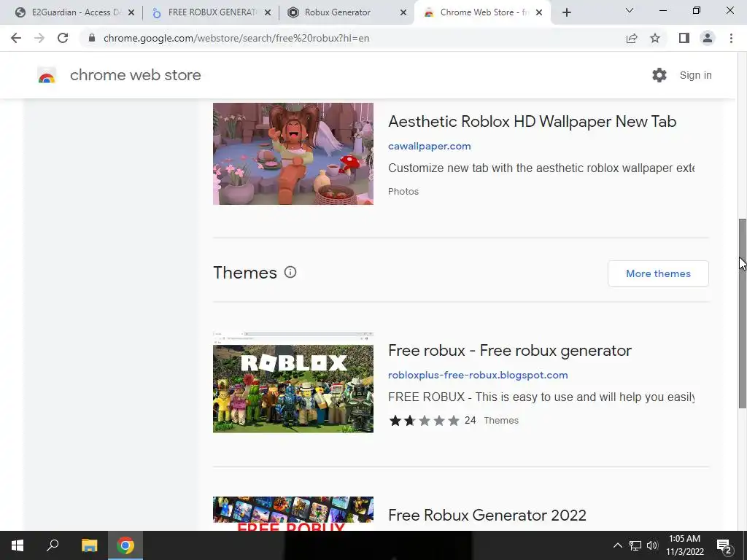Open the Aesthetic Roblox HD Wallpaper thumbnail
747x560 pixels.
click(293, 154)
